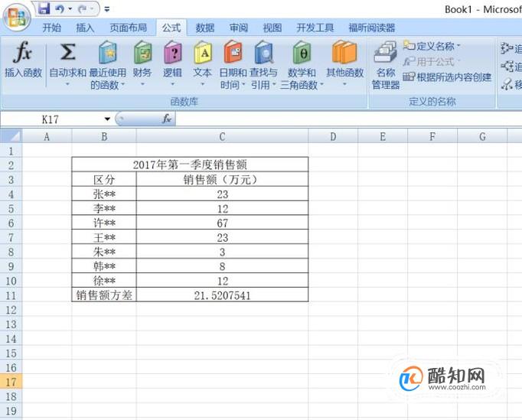Image resolution: width=522 pixels, height=420 pixels.
Task: Undo the last action
Action: [60, 9]
